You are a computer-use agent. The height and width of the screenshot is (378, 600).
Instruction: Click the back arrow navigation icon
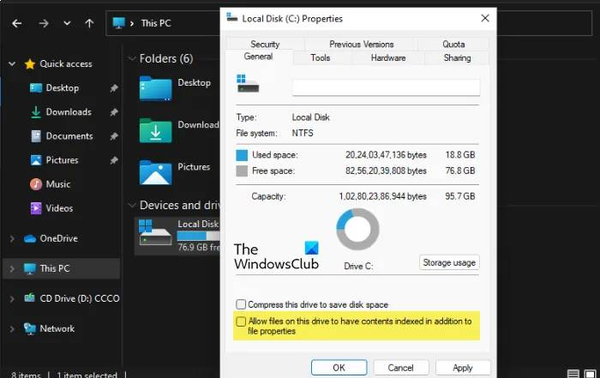point(17,24)
